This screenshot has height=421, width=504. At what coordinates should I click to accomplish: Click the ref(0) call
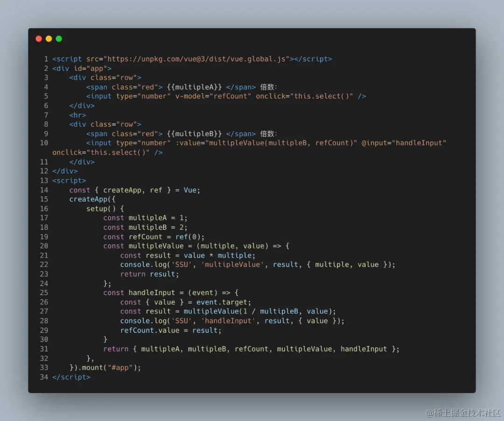[x=188, y=237]
